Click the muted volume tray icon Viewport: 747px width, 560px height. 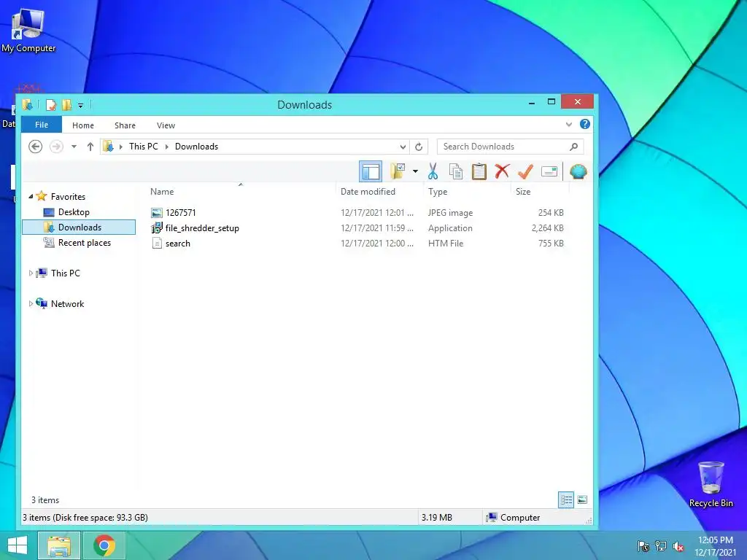678,546
